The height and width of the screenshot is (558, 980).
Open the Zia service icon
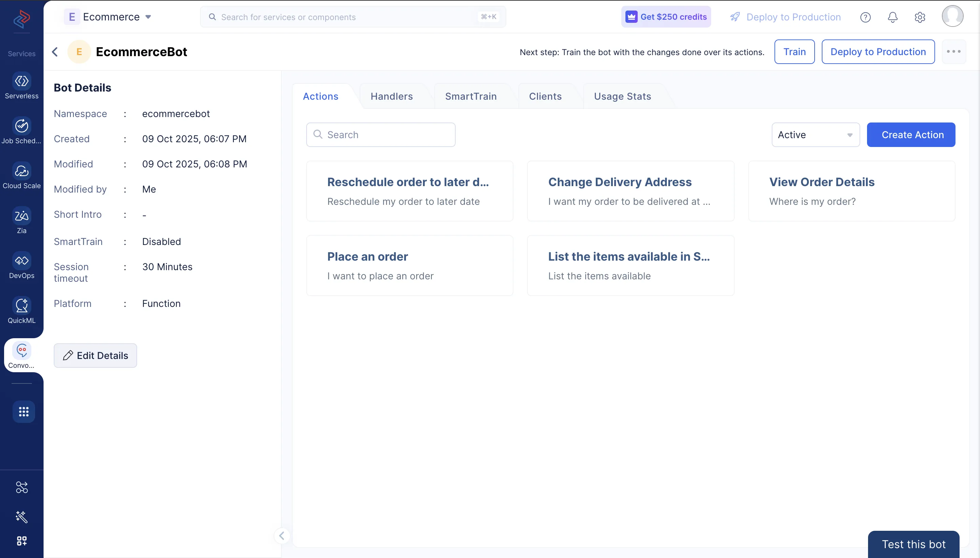click(x=21, y=216)
